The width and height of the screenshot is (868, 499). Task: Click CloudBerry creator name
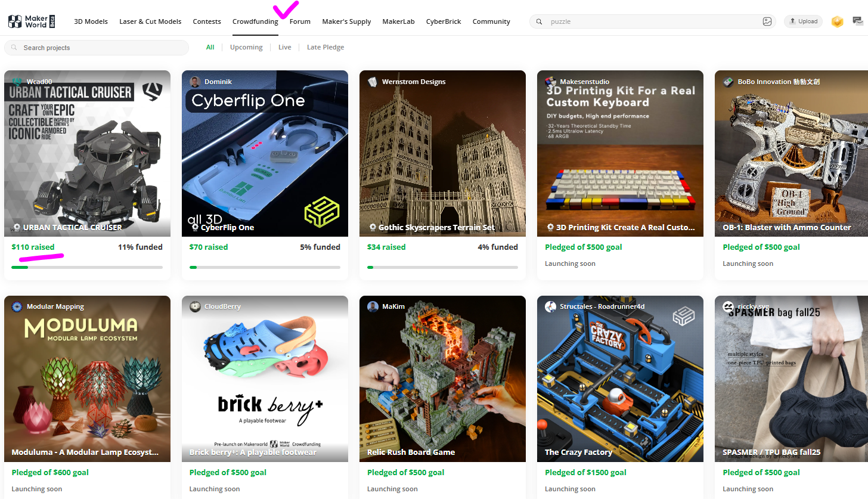[x=222, y=306]
